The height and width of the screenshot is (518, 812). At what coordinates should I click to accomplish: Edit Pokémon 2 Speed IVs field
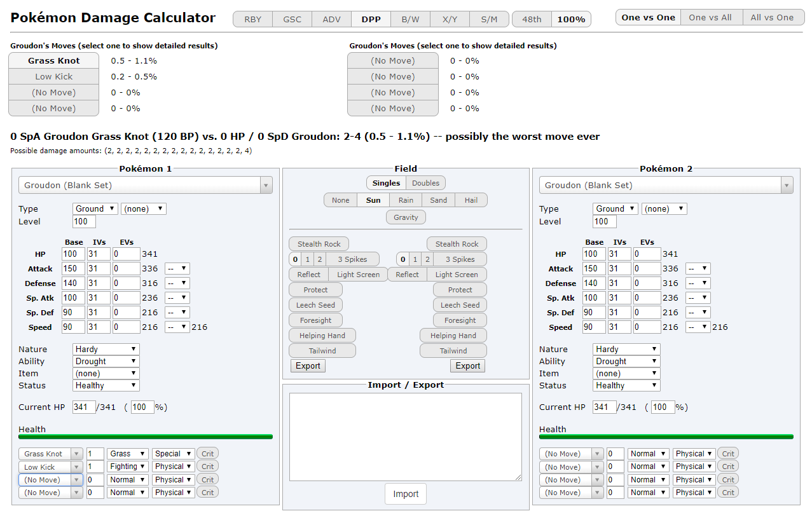pos(619,327)
